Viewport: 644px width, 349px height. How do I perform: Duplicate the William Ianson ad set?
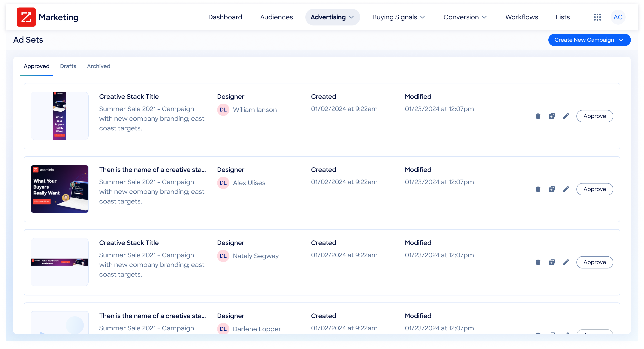552,116
